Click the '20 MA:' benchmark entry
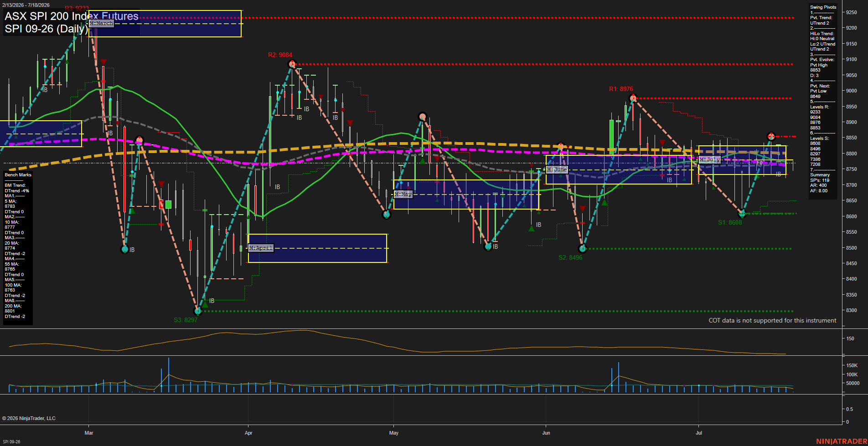 pos(11,243)
